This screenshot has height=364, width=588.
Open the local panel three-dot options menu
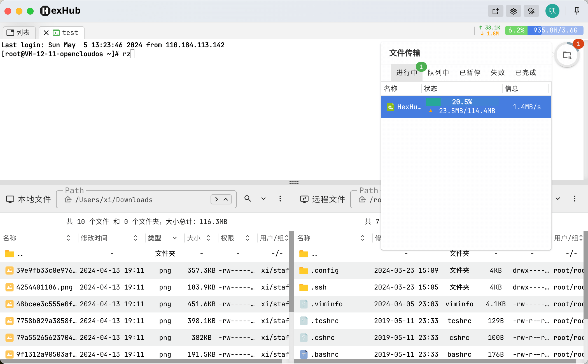280,199
